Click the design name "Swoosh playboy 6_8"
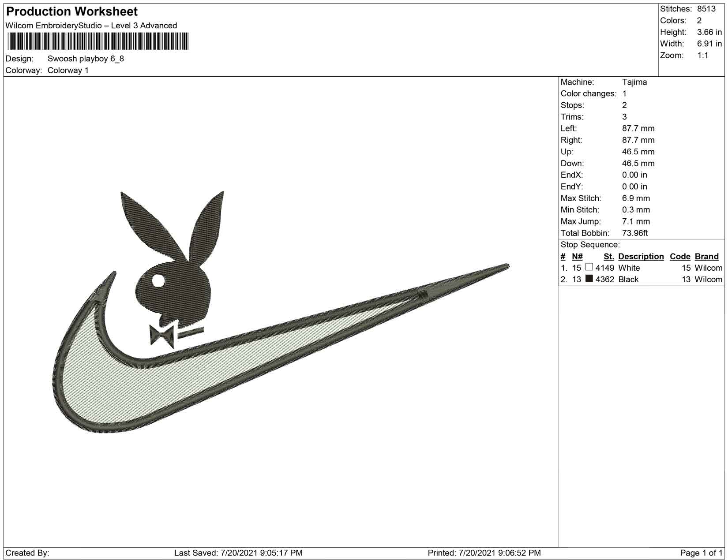The width and height of the screenshot is (728, 560). click(x=86, y=59)
